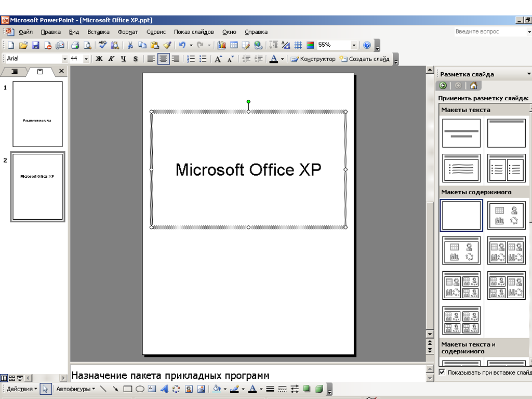Select the Format Painter brush
The width and height of the screenshot is (532, 399).
(167, 45)
